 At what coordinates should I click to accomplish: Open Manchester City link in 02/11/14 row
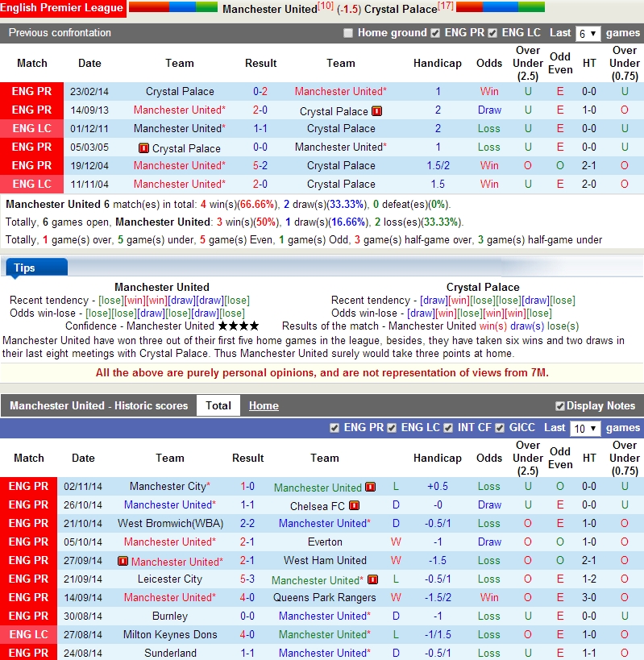click(x=169, y=486)
